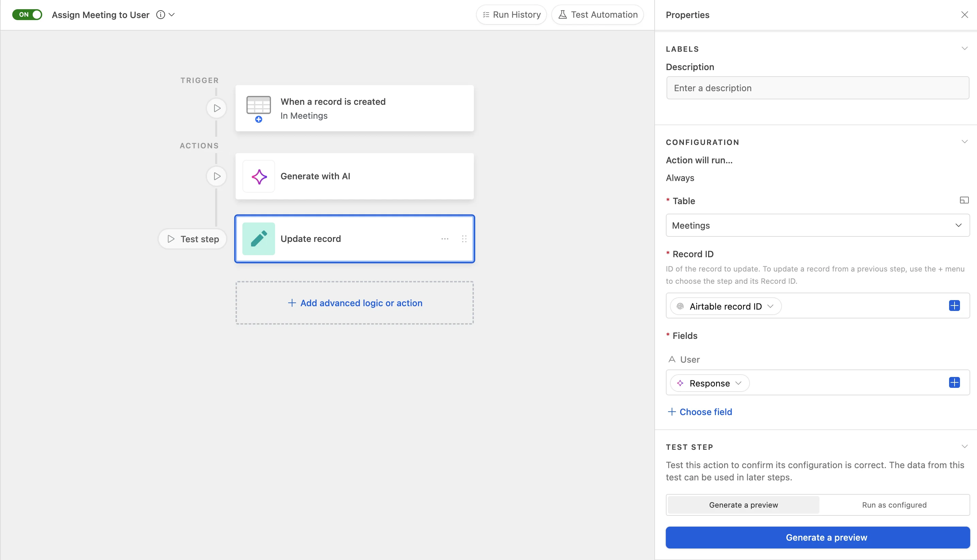The height and width of the screenshot is (560, 977).
Task: Open Test Automation
Action: 597,15
